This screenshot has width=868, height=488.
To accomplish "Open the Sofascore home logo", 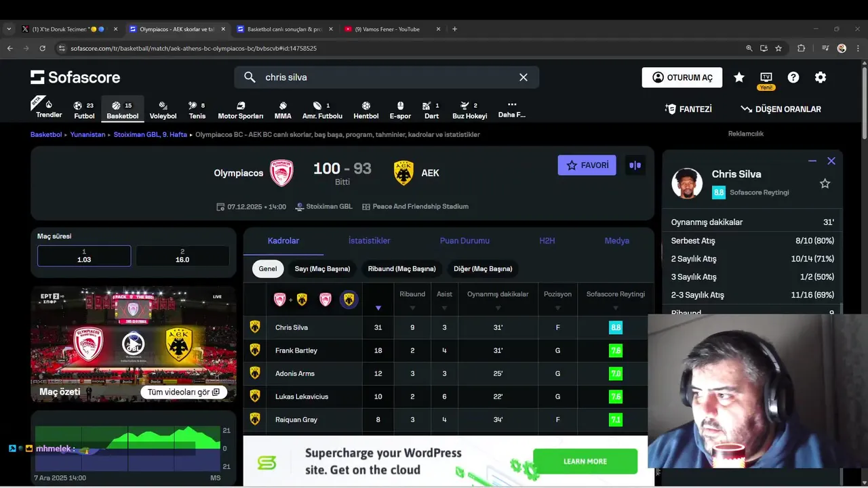I will coord(75,77).
